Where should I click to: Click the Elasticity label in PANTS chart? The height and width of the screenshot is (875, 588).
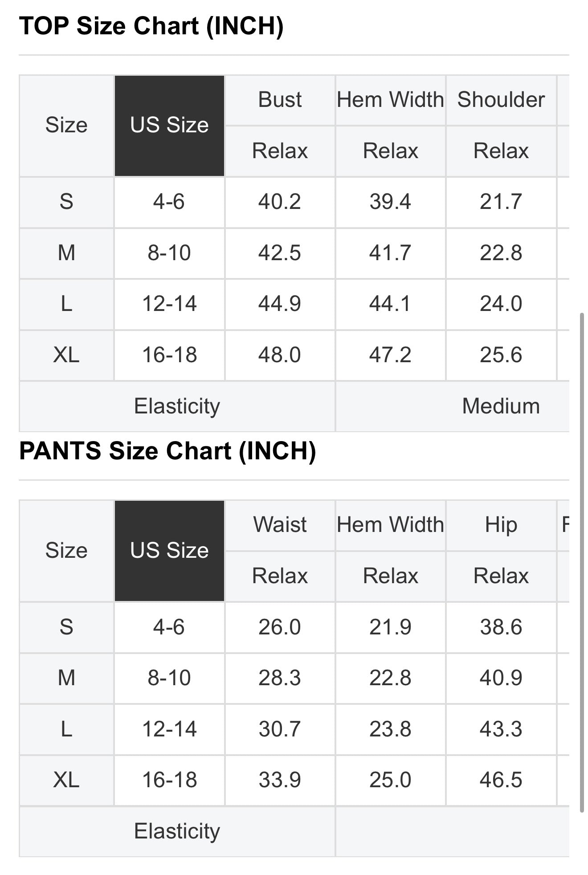pyautogui.click(x=177, y=831)
